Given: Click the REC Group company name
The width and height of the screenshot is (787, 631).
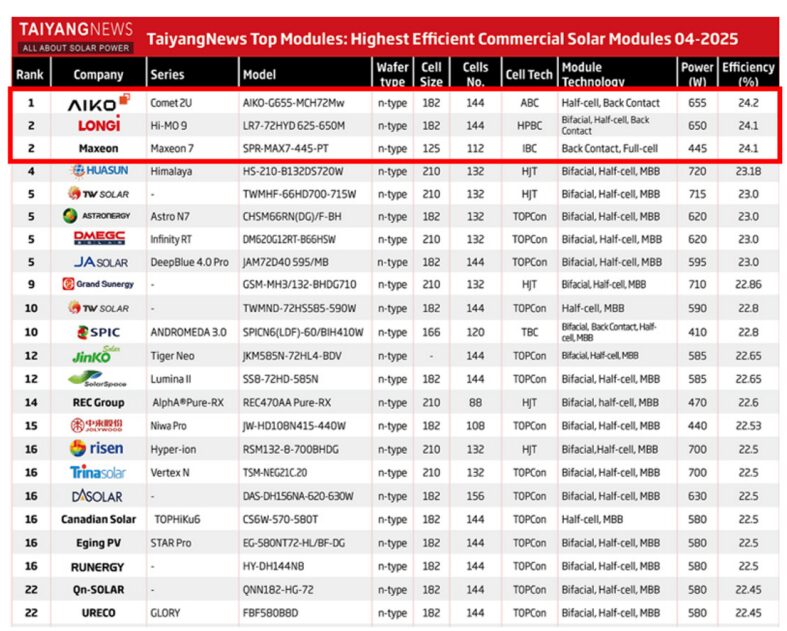Looking at the screenshot, I should click(98, 403).
